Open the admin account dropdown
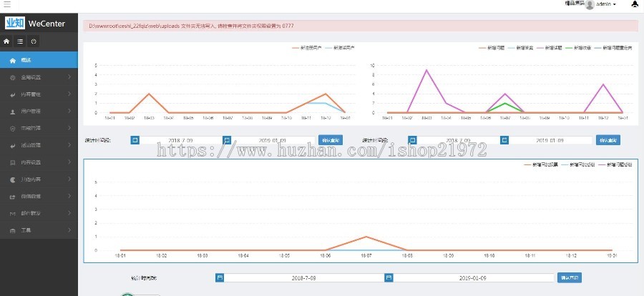This screenshot has height=296, width=644. pos(606,4)
